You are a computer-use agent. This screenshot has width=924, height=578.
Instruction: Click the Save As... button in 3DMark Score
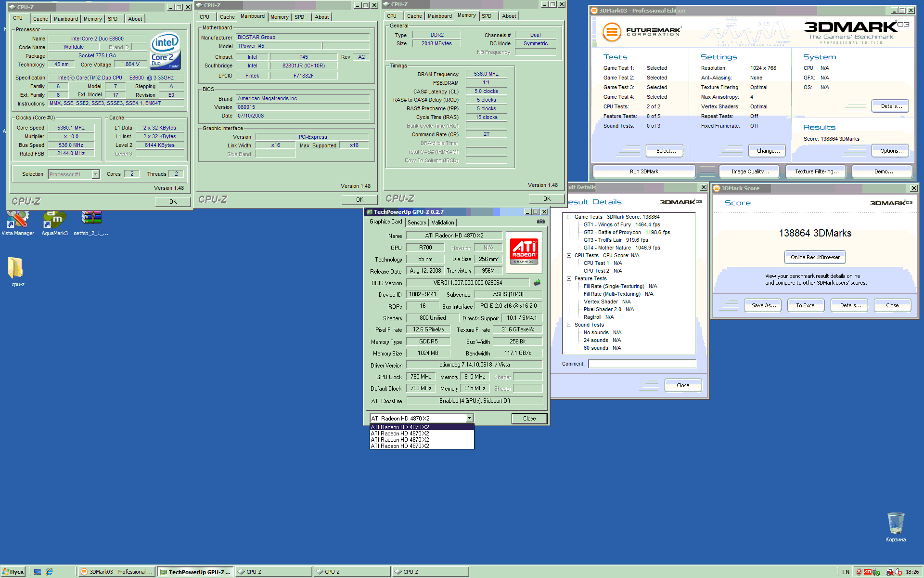click(x=764, y=305)
